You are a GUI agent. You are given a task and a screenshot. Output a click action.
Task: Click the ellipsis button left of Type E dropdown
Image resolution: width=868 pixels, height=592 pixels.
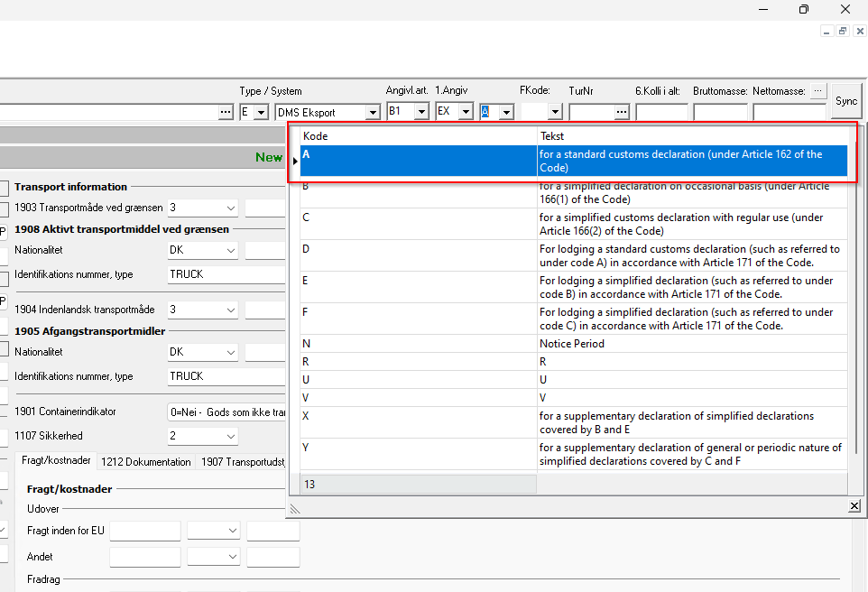click(226, 112)
